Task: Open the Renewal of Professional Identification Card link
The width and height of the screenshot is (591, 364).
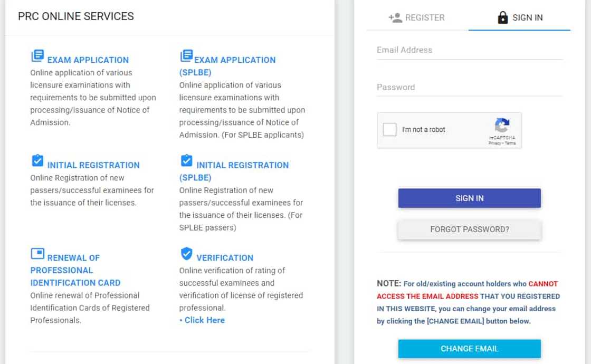Action: tap(75, 270)
